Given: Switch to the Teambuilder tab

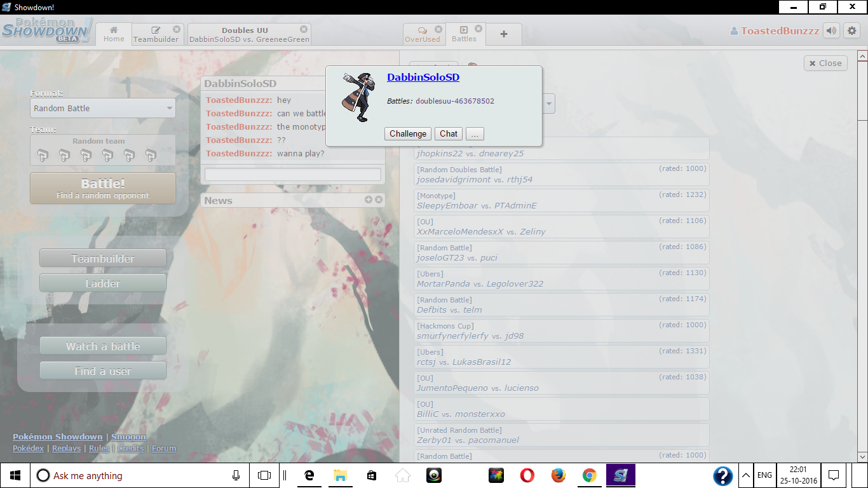Looking at the screenshot, I should pos(156,34).
